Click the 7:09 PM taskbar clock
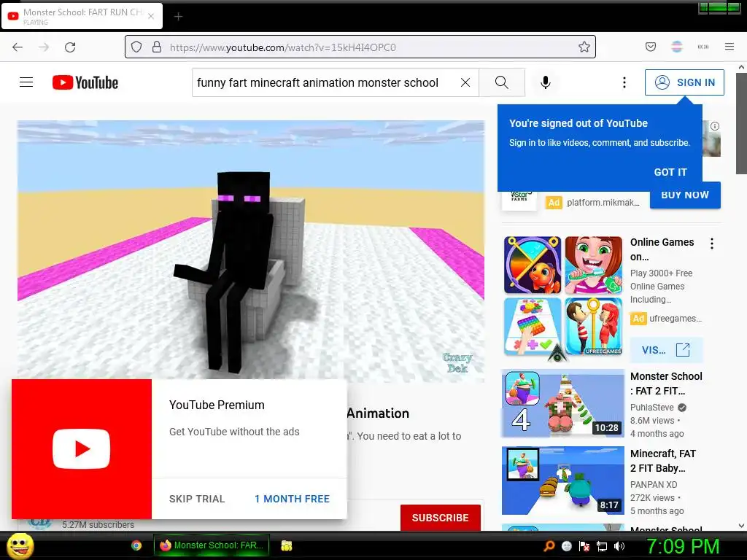The height and width of the screenshot is (560, 747). 682,546
